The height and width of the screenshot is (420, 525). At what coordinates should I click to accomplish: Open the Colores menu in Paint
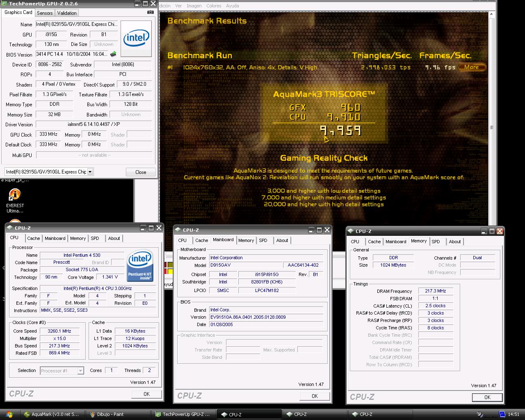point(214,6)
